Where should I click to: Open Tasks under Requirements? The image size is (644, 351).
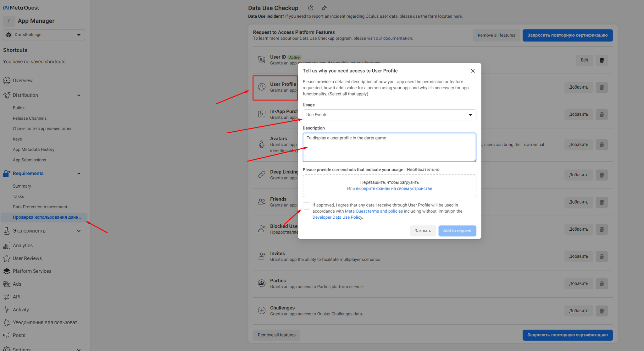coord(18,196)
